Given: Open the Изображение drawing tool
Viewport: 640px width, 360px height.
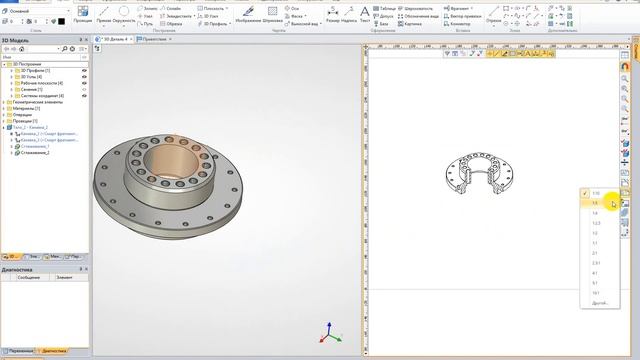Looking at the screenshot, I should click(x=248, y=14).
